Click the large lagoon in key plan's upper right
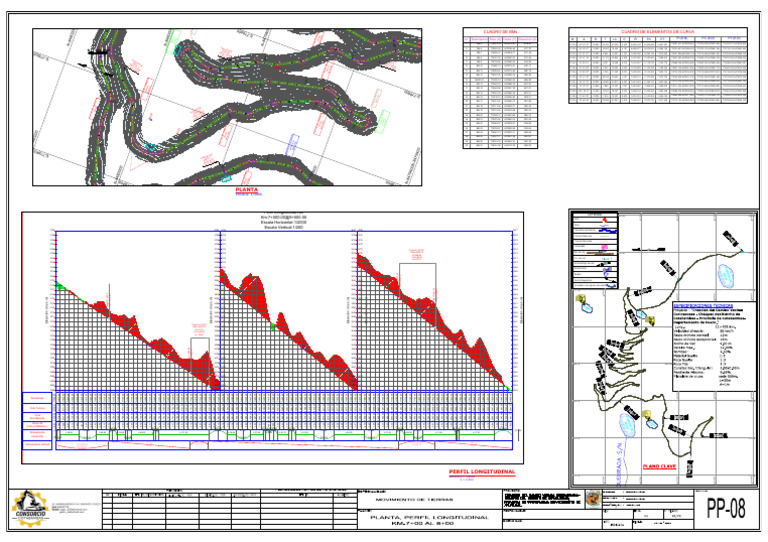This screenshot has height=542, width=768. 727,276
